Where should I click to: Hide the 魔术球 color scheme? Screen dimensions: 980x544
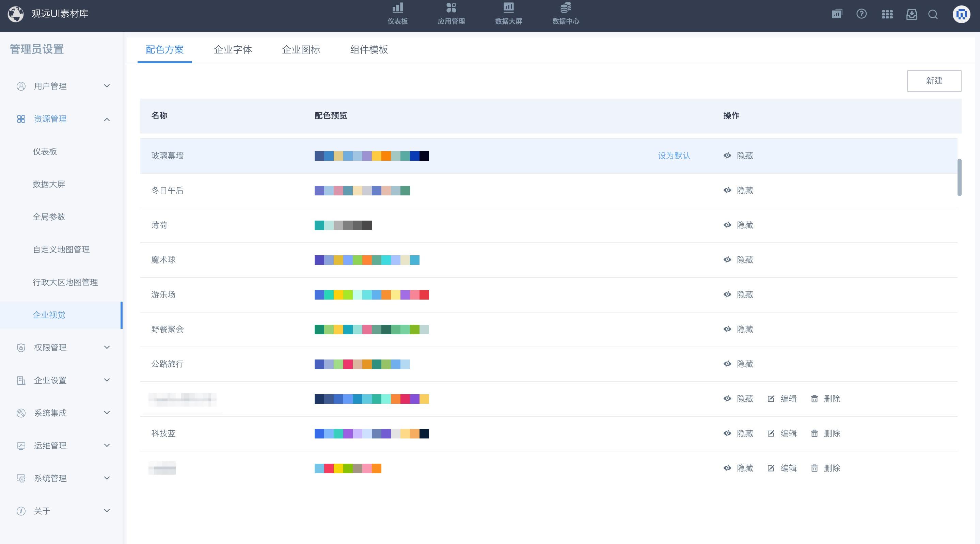[x=738, y=260]
